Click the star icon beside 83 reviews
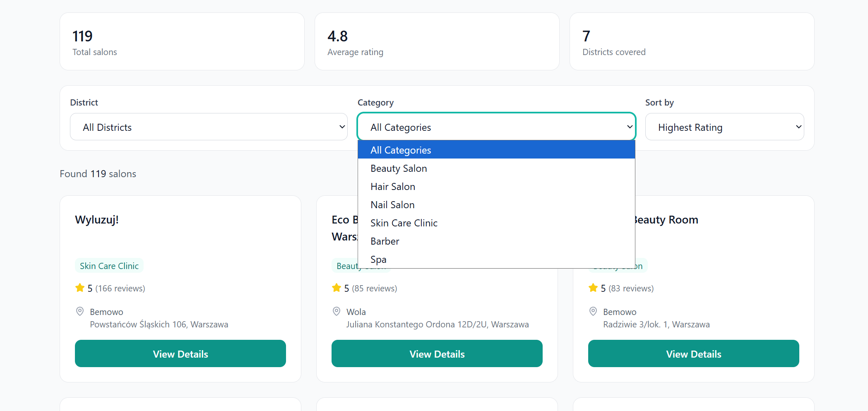 coord(593,288)
